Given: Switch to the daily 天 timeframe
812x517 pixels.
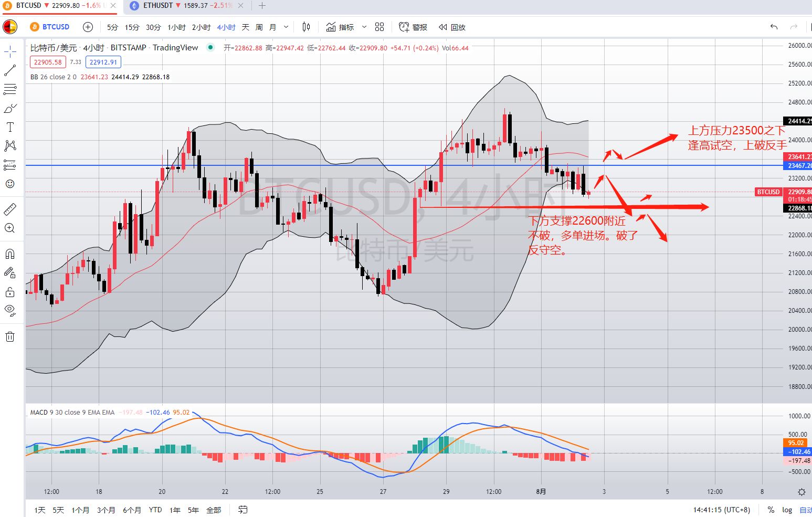Looking at the screenshot, I should click(245, 27).
